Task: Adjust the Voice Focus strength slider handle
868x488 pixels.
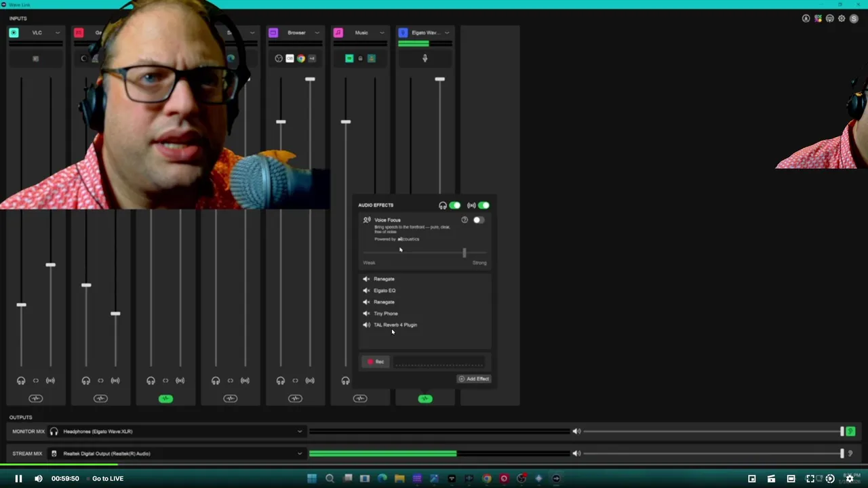Action: click(x=465, y=253)
